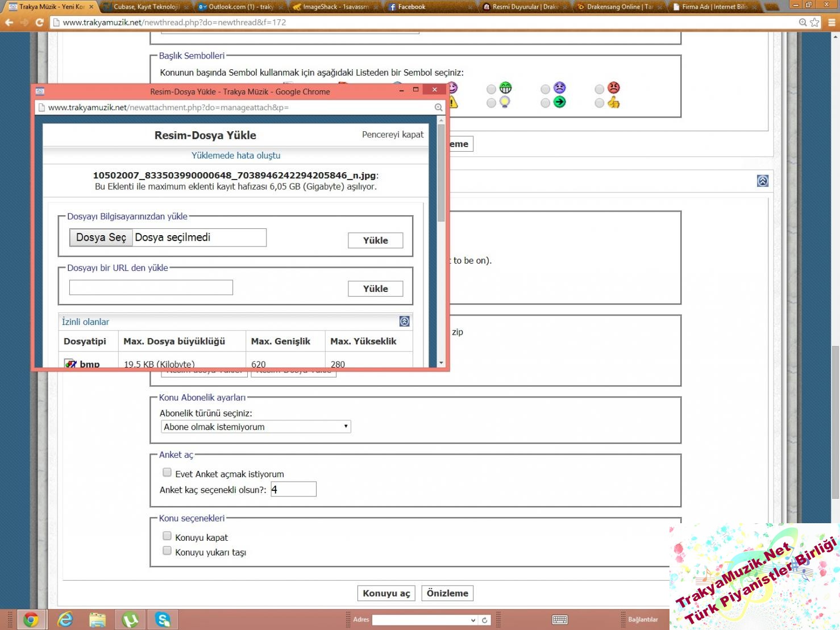Screen dimensions: 840x630
Task: Enable Evet Anket açmak istiyorum checkbox
Action: [x=167, y=473]
